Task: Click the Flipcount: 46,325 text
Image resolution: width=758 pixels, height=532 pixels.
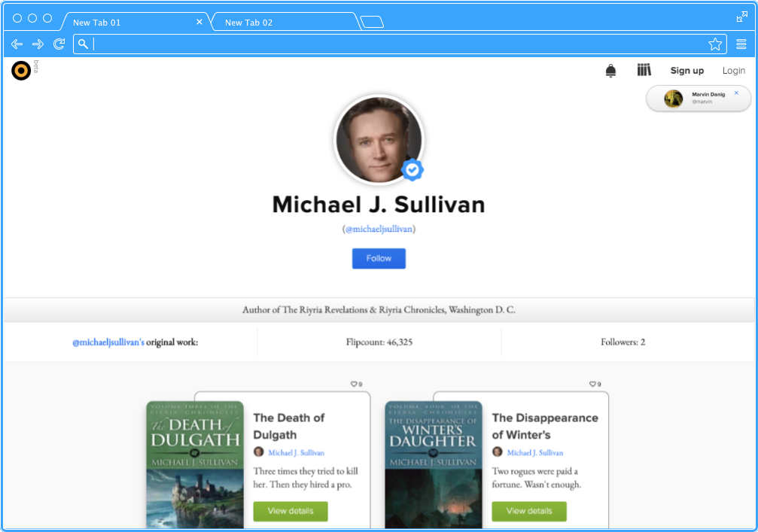Action: [x=379, y=342]
